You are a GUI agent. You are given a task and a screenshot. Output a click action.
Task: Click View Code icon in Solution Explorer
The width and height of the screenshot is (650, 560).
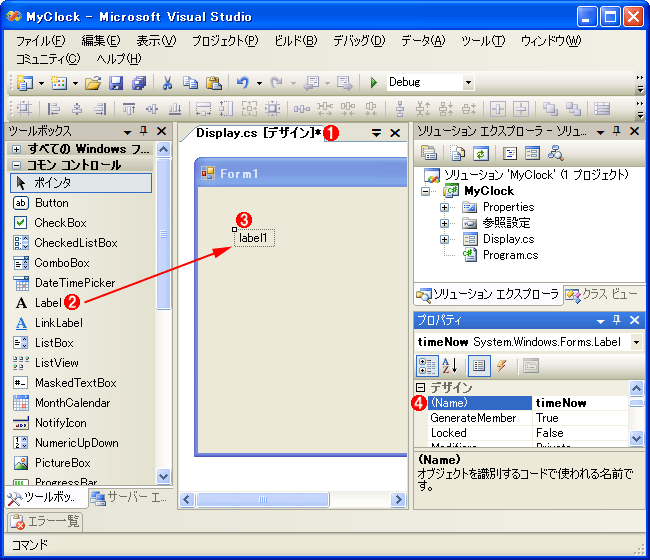(x=509, y=153)
